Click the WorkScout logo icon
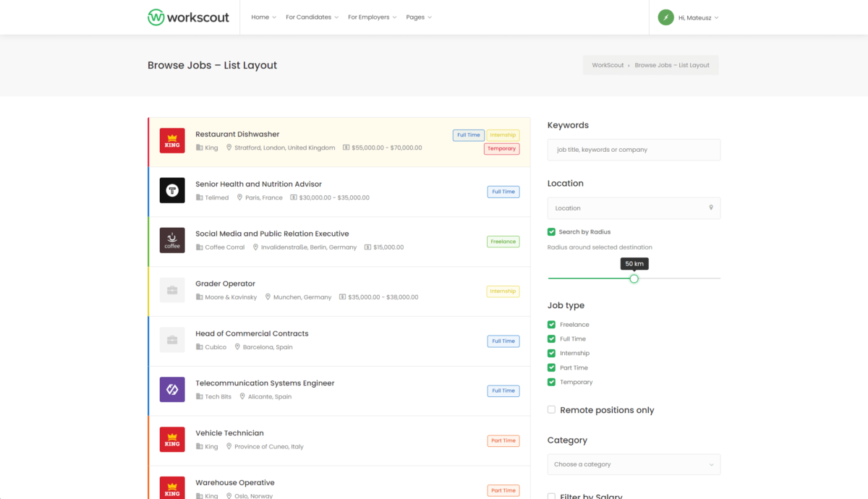 pos(156,17)
